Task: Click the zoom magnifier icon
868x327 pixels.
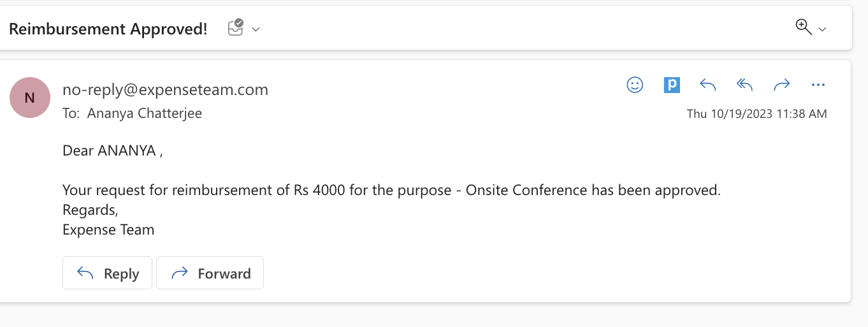Action: tap(803, 27)
